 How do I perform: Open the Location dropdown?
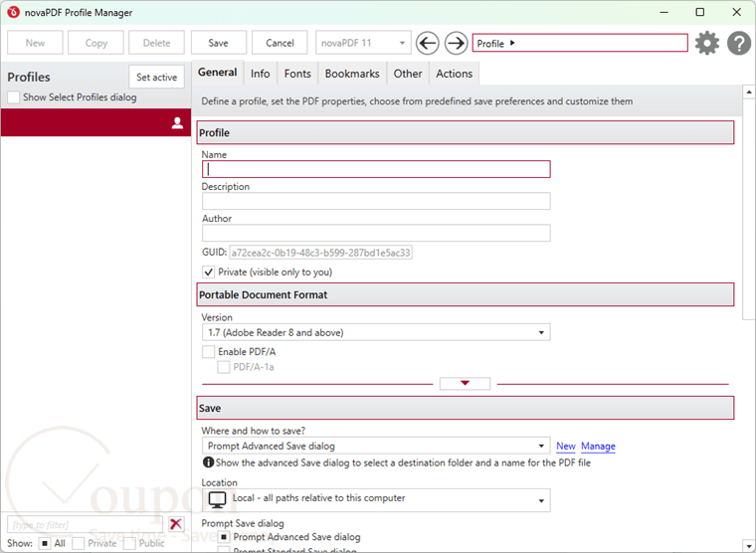376,500
